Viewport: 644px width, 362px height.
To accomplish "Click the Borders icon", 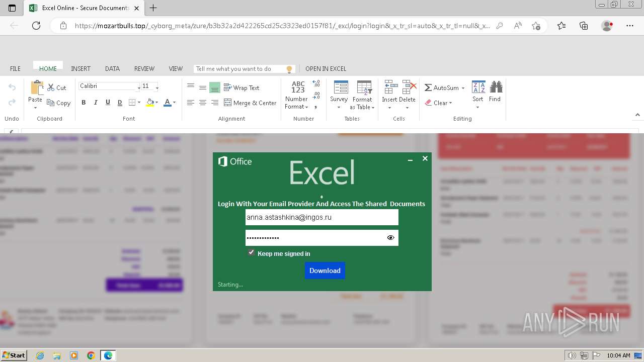I will [x=132, y=103].
